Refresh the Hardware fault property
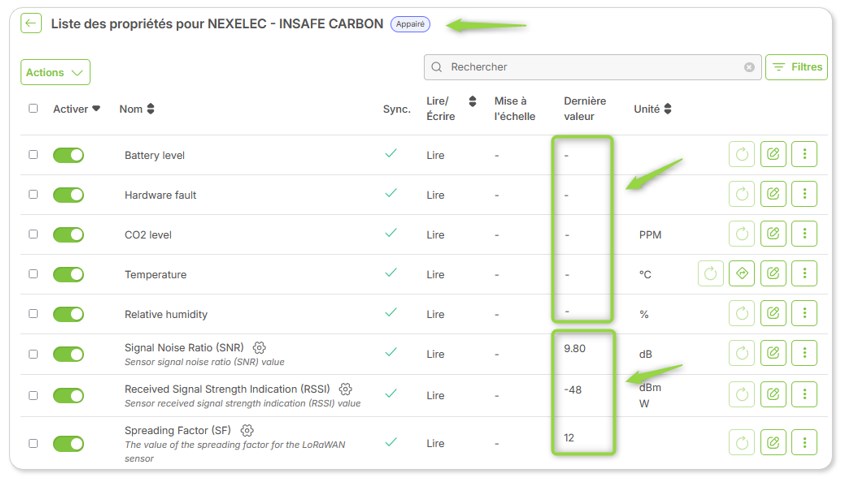Viewport: 846px width, 483px height. (x=742, y=194)
